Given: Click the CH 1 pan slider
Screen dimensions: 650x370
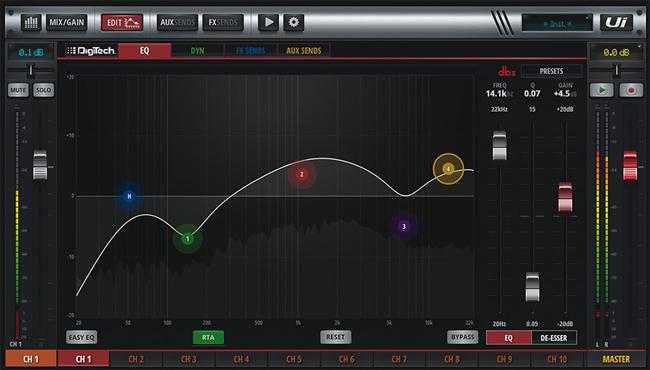Looking at the screenshot, I should tap(31, 70).
